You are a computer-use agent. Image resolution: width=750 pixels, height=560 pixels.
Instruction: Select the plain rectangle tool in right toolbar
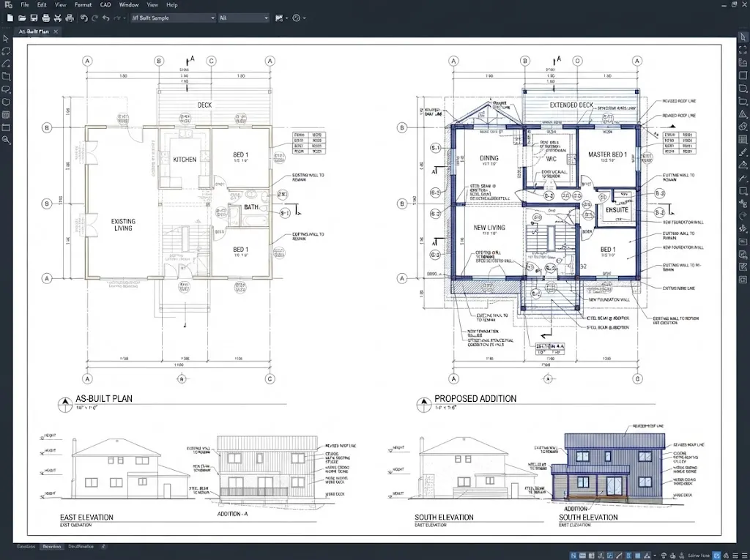743,75
